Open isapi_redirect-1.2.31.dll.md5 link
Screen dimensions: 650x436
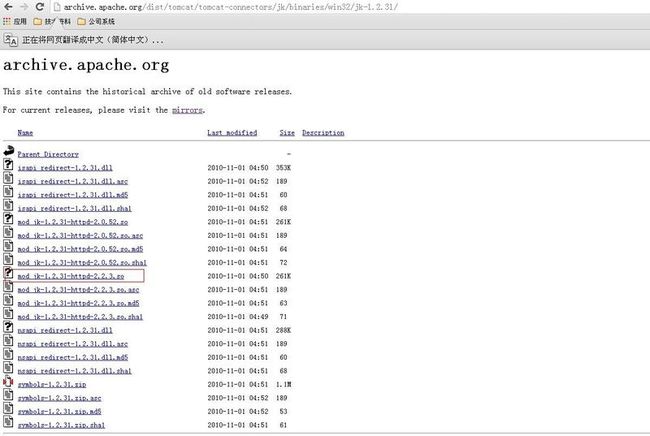tap(73, 195)
